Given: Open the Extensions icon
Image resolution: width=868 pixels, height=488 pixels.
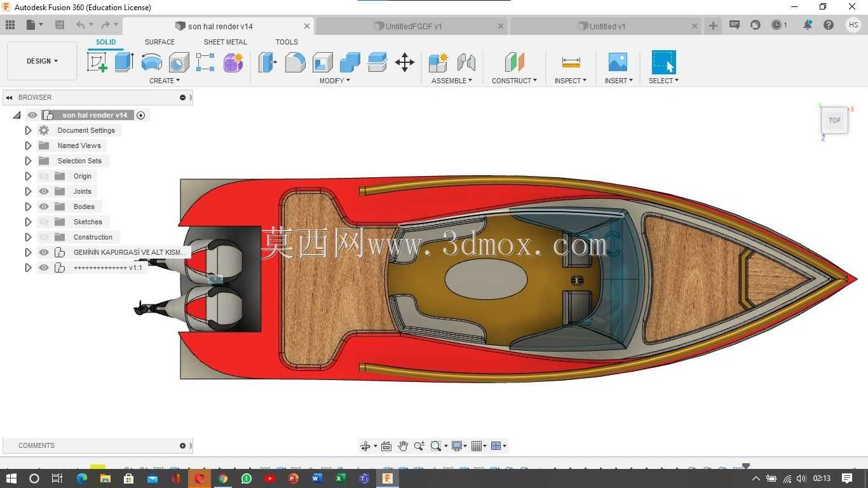Looking at the screenshot, I should pyautogui.click(x=755, y=25).
